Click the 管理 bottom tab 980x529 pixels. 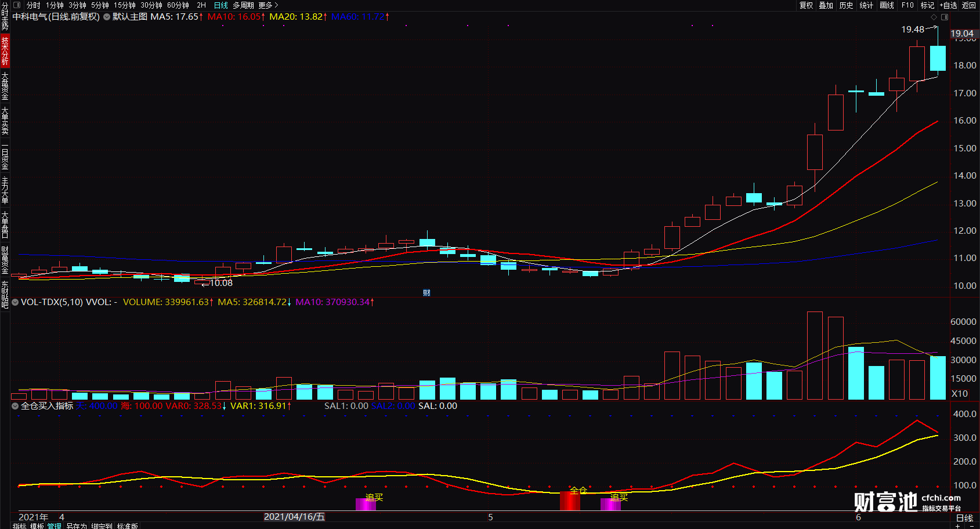[54, 526]
